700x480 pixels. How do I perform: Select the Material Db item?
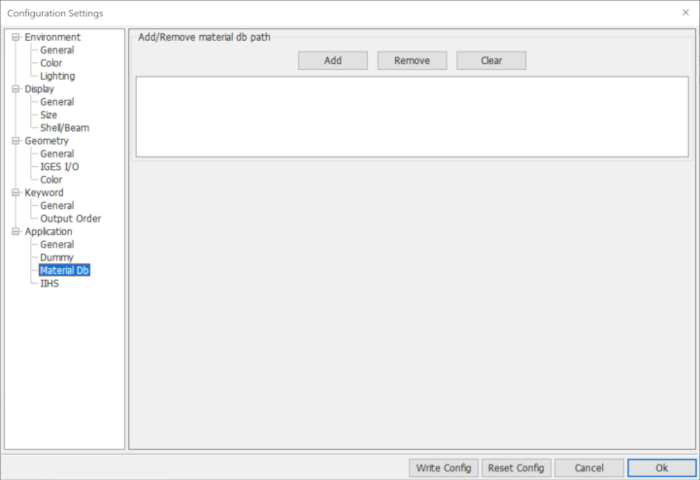pos(64,270)
